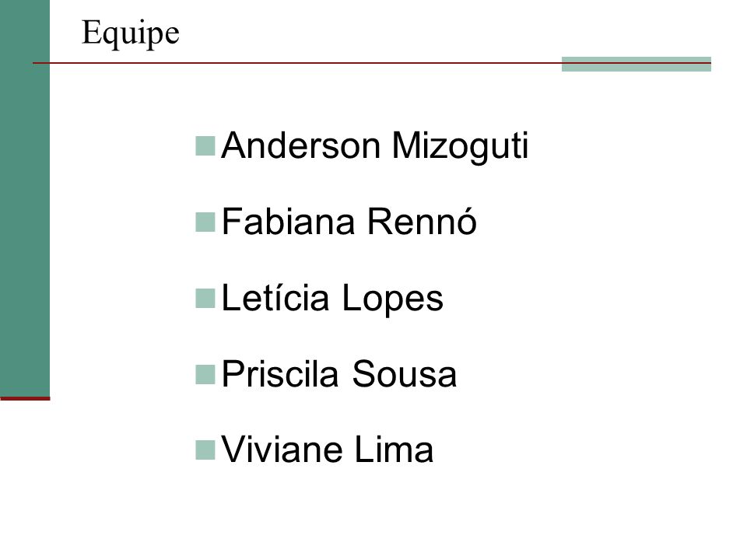
Task: Click the word Rennó
Action: click(422, 222)
